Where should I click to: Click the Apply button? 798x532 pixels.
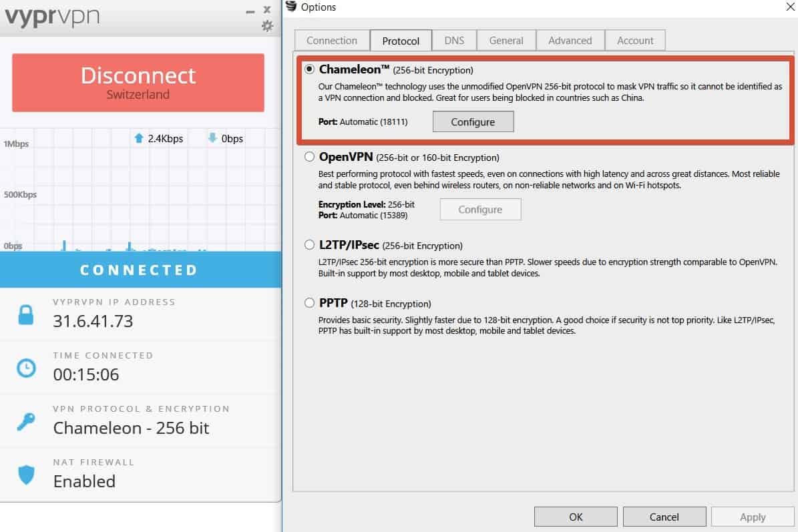coord(752,517)
